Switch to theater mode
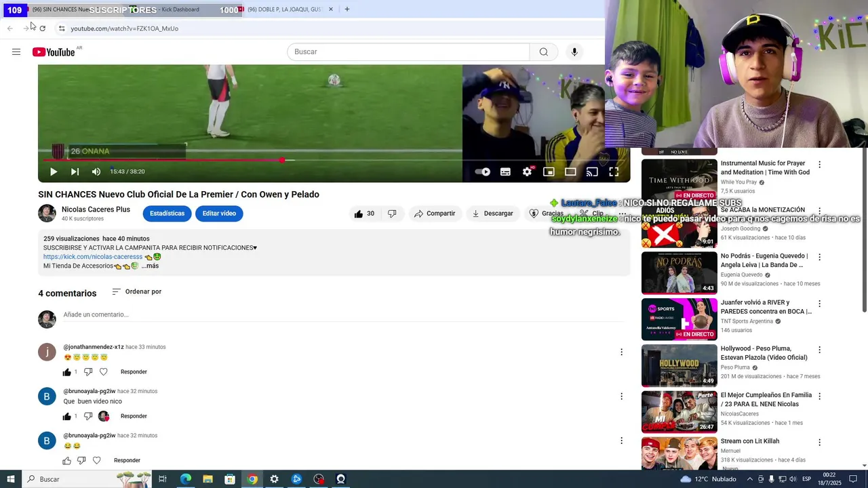Viewport: 868px width, 488px height. [570, 171]
